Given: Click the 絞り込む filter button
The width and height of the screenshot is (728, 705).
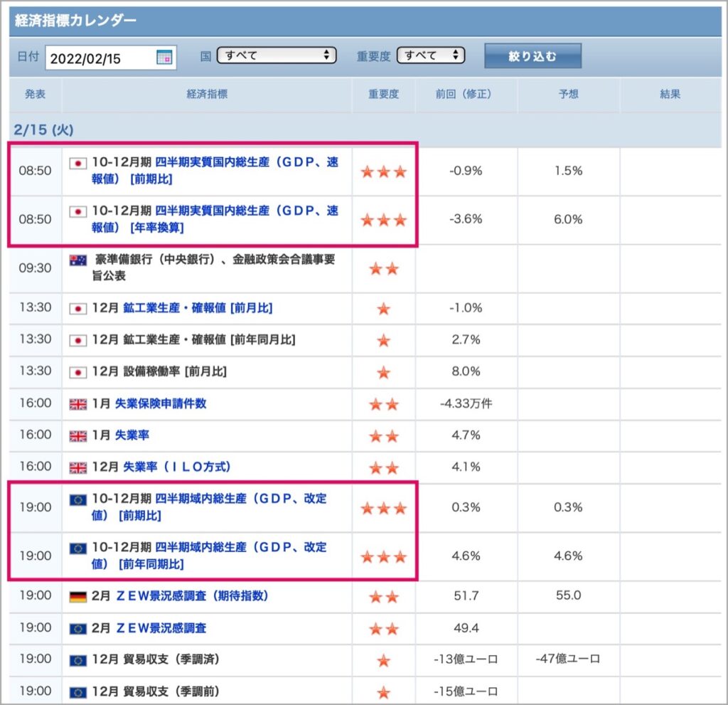Looking at the screenshot, I should tap(532, 56).
